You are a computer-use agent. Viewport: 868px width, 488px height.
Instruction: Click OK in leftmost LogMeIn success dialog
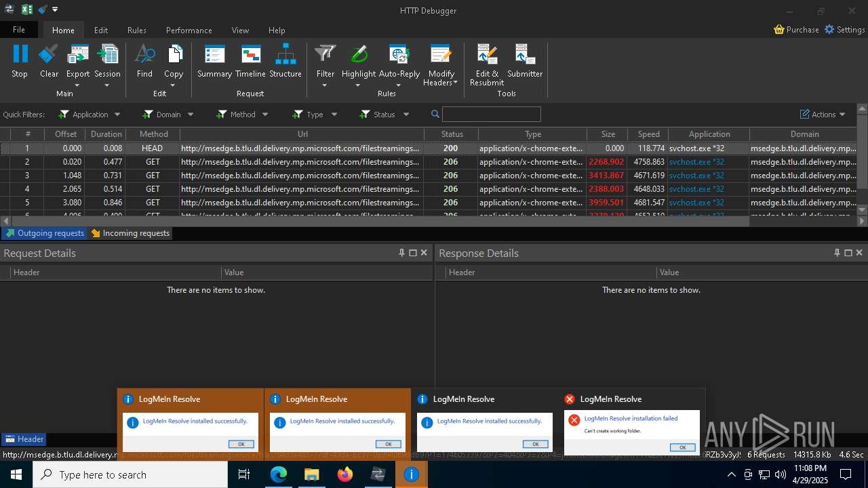pyautogui.click(x=241, y=444)
